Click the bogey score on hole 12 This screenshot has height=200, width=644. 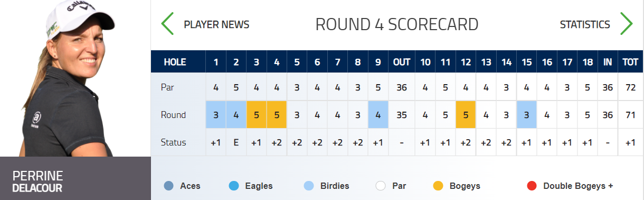[466, 115]
